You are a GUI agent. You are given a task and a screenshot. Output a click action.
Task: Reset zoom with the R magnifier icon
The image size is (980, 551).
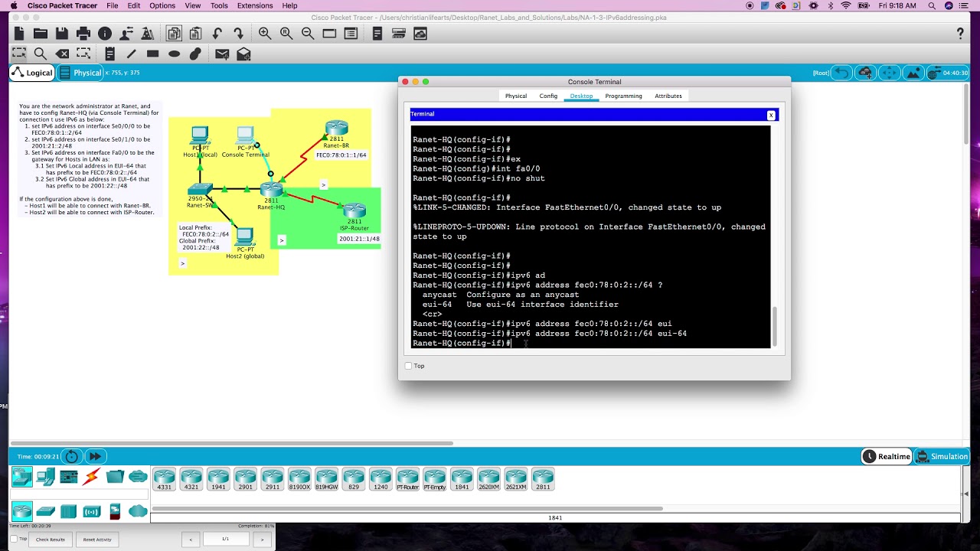(286, 34)
